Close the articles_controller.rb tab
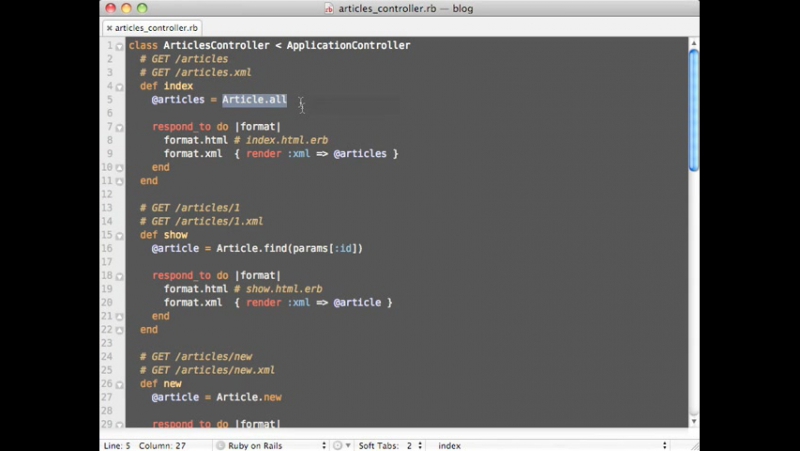This screenshot has height=451, width=800. [109, 28]
